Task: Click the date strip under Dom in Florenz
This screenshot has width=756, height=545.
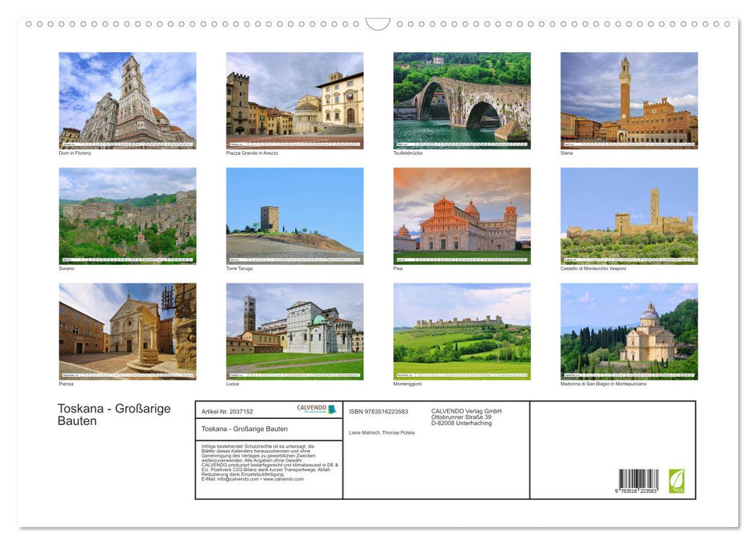Action: pos(128,142)
